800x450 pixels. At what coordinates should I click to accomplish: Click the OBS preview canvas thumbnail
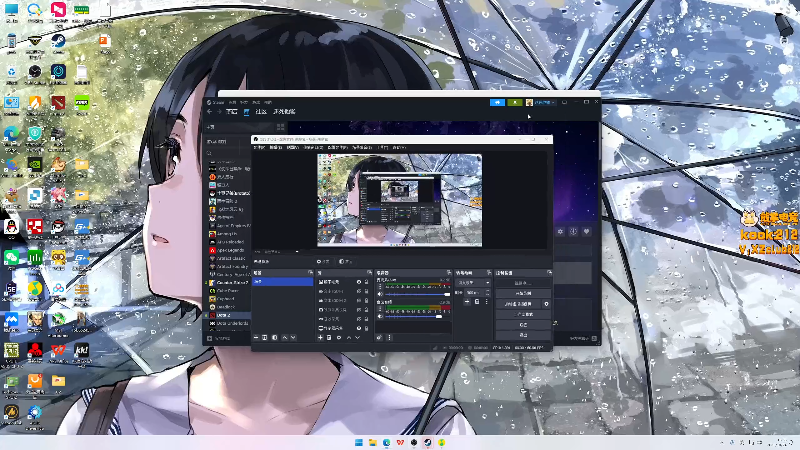tap(399, 200)
